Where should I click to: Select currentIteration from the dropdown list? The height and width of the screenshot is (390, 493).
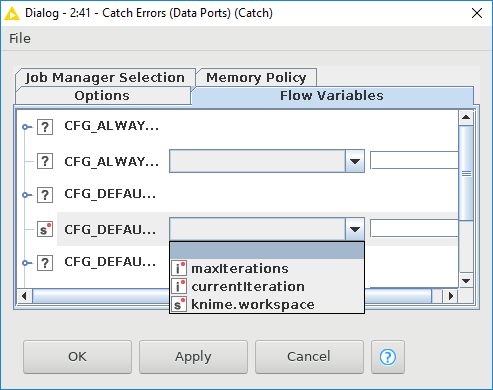click(x=267, y=286)
